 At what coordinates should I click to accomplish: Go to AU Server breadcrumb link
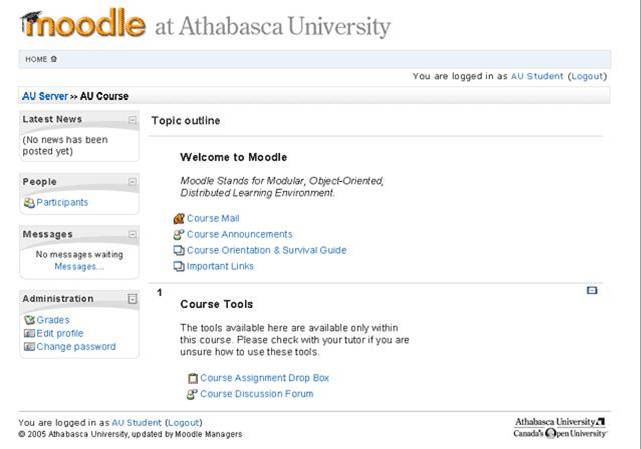click(45, 97)
